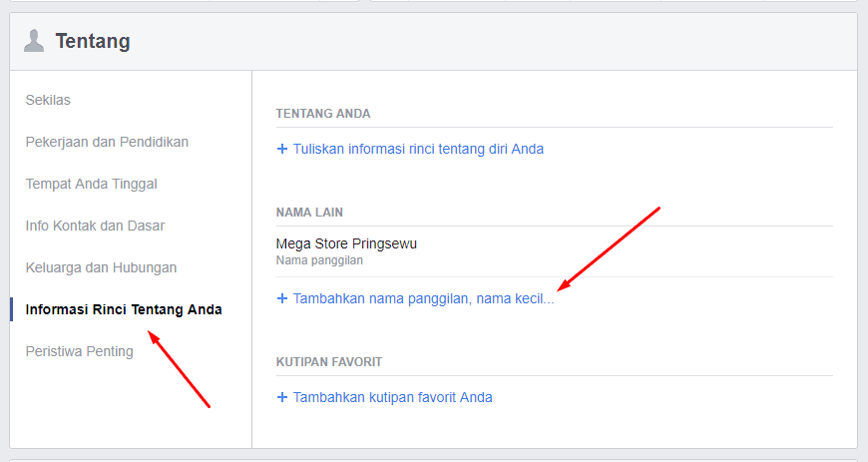
Task: Select Sekilas in the sidebar
Action: [48, 100]
